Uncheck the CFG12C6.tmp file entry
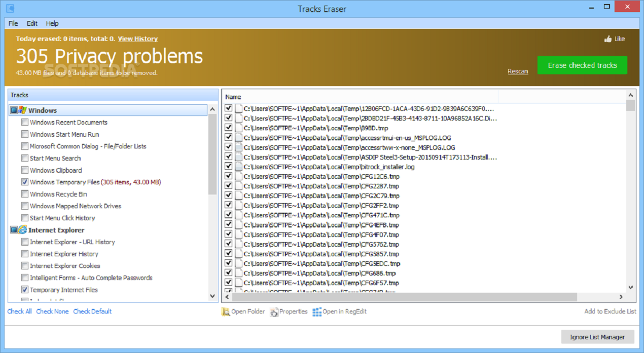The image size is (644, 353). point(228,176)
